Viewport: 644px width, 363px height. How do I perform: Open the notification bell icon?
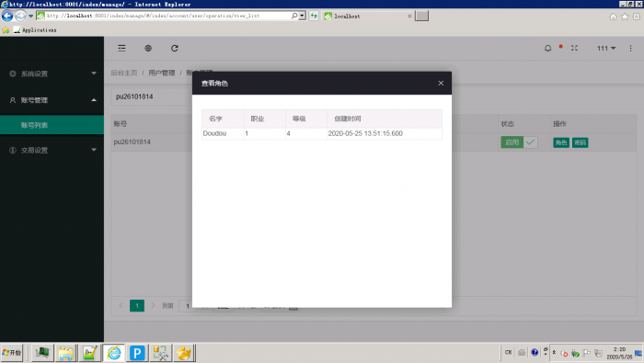click(x=548, y=49)
